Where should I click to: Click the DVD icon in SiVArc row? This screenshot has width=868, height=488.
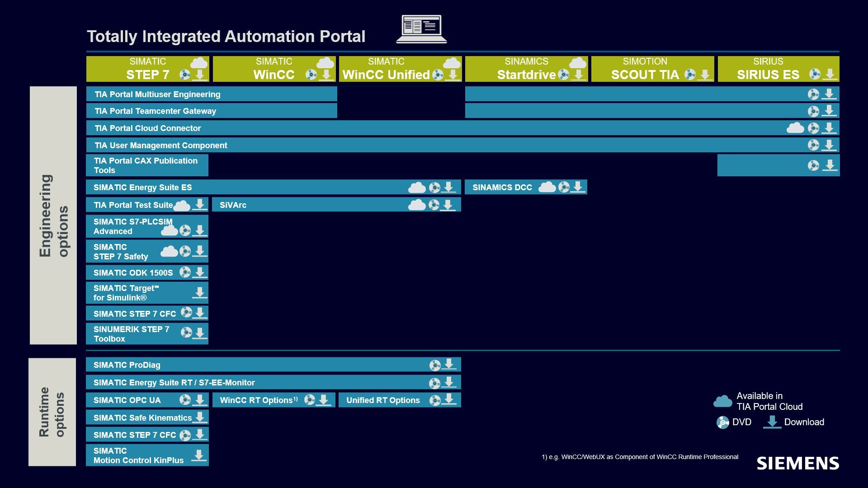coord(434,205)
